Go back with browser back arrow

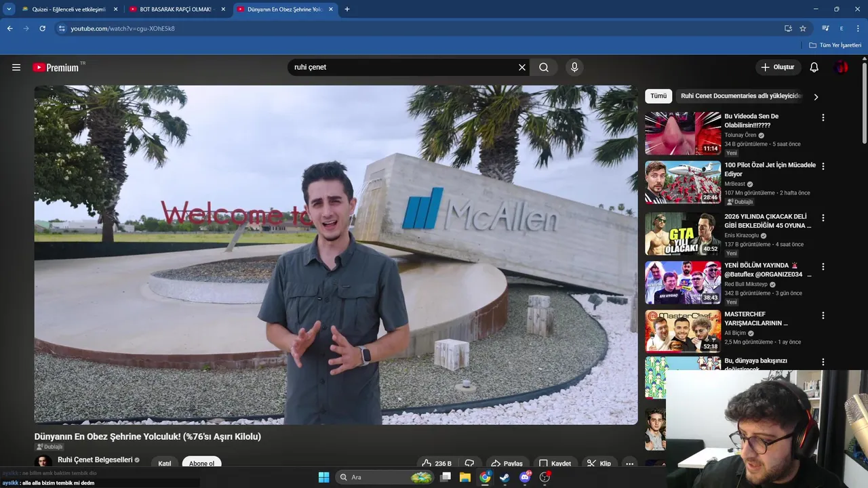(9, 28)
